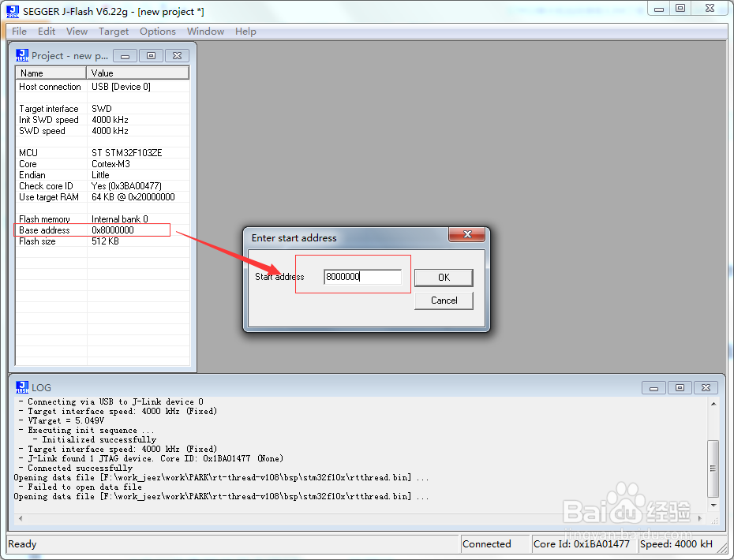Select the Use target RAM row
The width and height of the screenshot is (734, 560).
click(103, 197)
